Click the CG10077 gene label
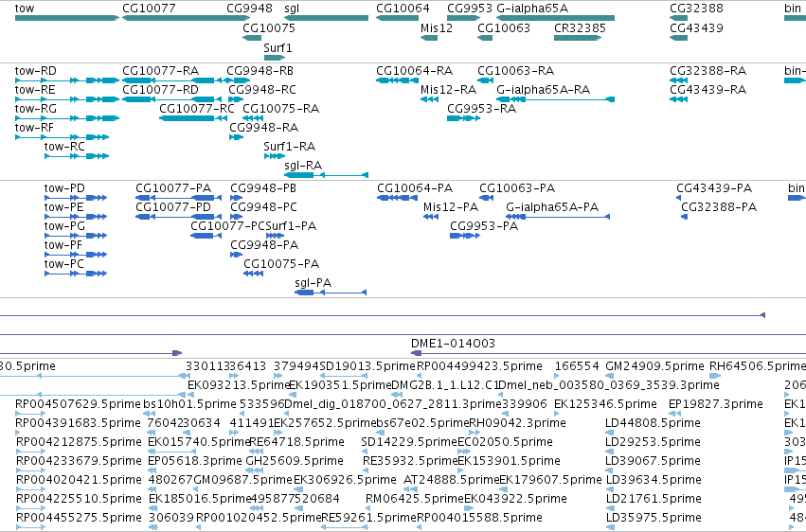806x532 pixels. 149,9
